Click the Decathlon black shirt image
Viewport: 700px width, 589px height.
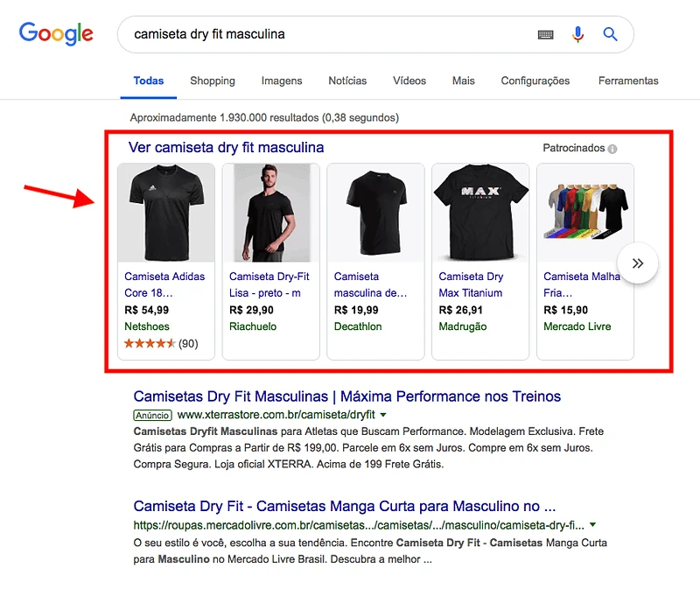[x=375, y=213]
